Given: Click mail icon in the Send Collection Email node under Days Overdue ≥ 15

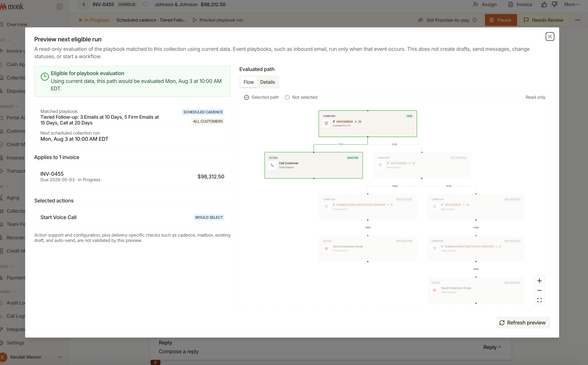Looking at the screenshot, I should 326,248.
